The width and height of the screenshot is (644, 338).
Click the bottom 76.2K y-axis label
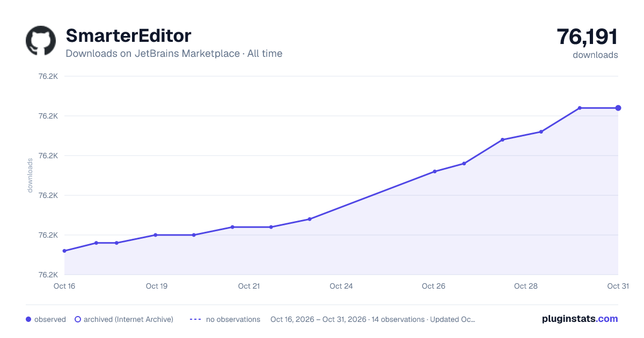click(x=48, y=275)
